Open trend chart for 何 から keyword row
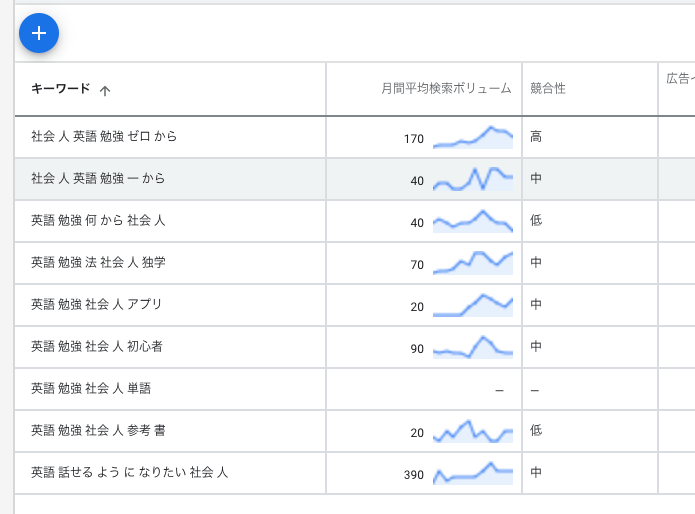Screen dimensions: 695x514 pyautogui.click(x=473, y=221)
